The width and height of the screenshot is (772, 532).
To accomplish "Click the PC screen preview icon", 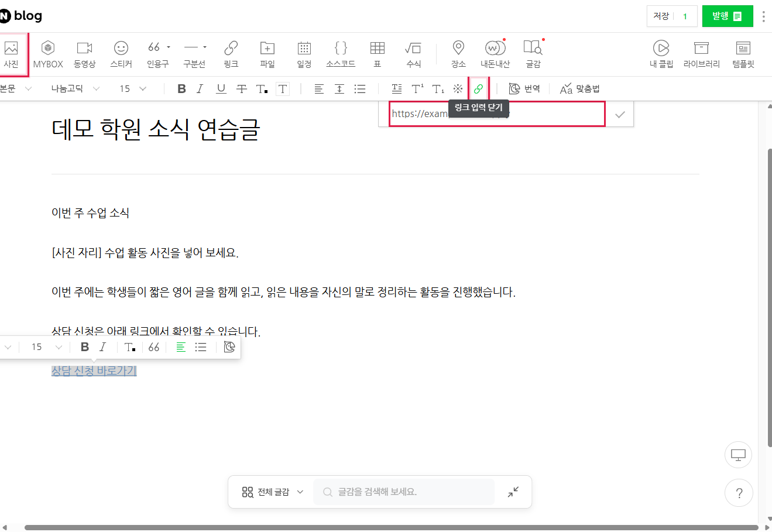I will [738, 455].
